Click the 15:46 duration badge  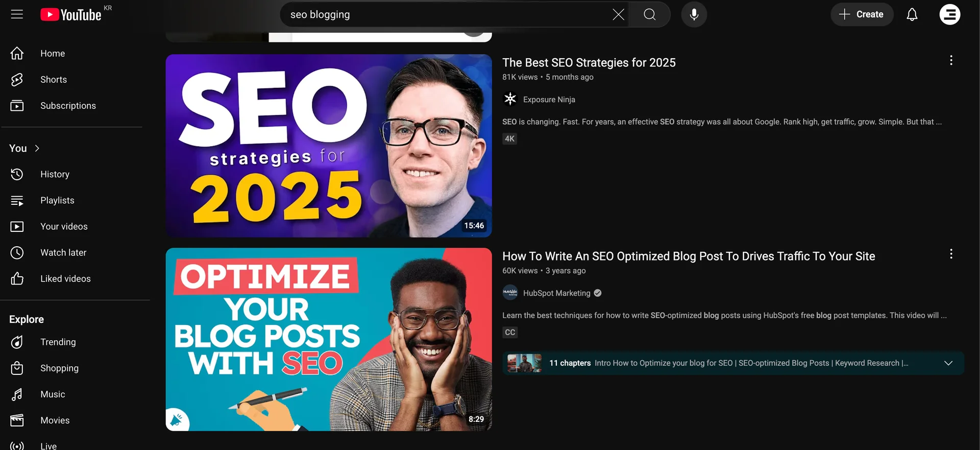tap(474, 225)
